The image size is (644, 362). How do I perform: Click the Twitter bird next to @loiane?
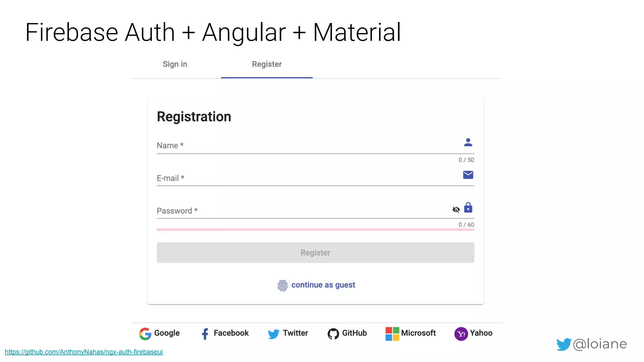pyautogui.click(x=563, y=344)
